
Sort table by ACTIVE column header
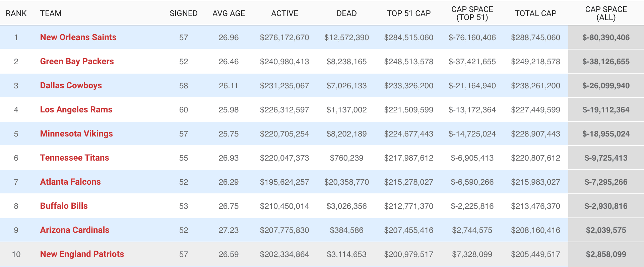coord(284,13)
